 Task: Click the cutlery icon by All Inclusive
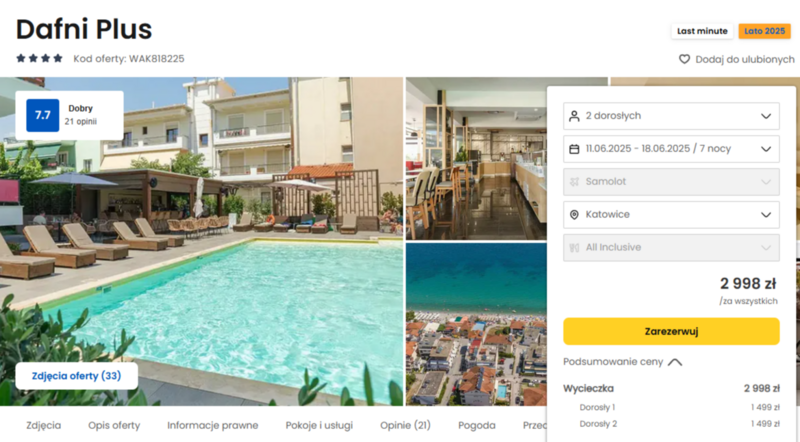[574, 248]
